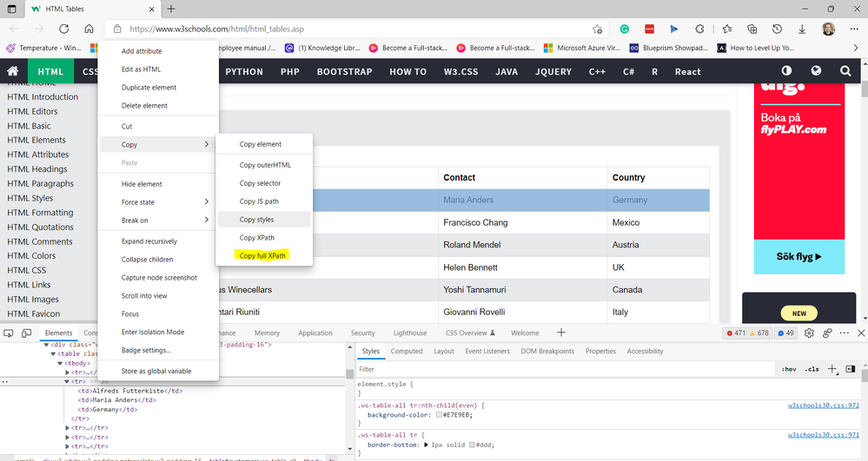This screenshot has height=461, width=868.
Task: Toggle dark mode contrast icon
Action: [x=786, y=71]
